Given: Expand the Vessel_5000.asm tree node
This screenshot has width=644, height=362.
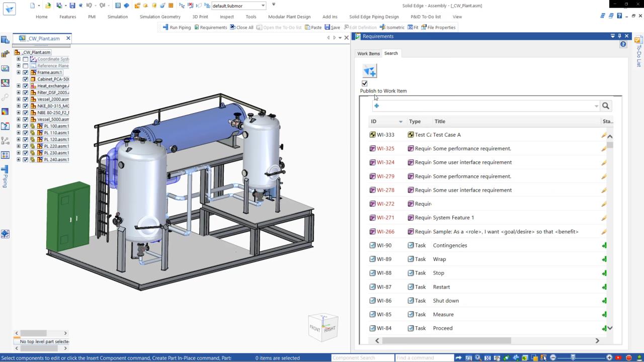Looking at the screenshot, I should 19,119.
